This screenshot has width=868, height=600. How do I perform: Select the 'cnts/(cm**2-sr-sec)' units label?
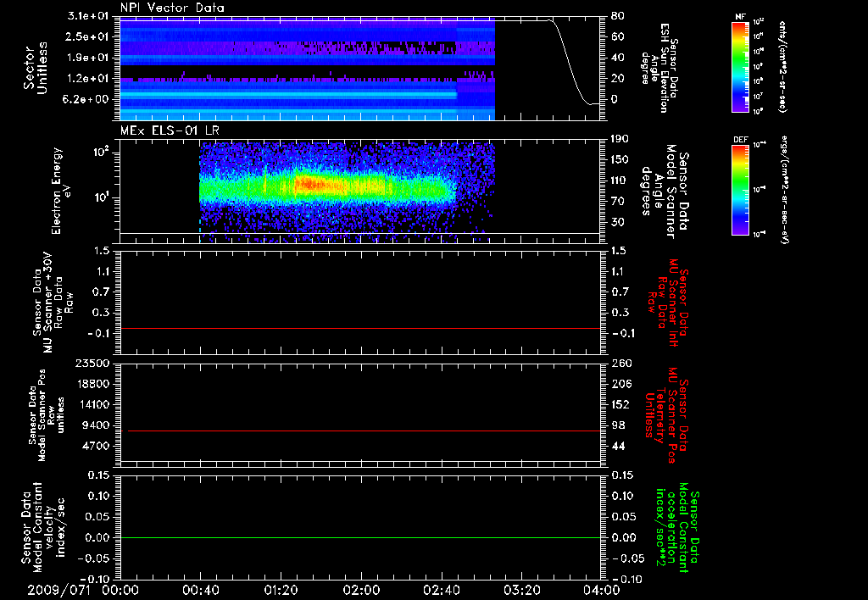[782, 66]
